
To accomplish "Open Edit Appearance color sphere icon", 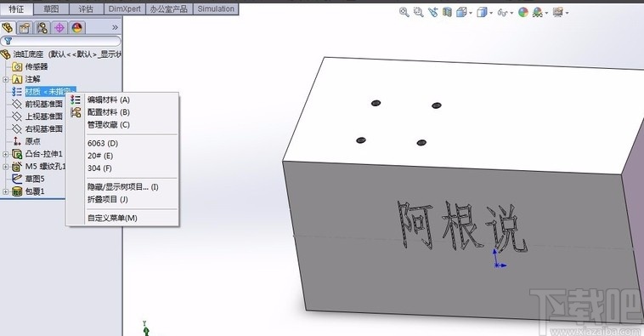I will point(523,13).
